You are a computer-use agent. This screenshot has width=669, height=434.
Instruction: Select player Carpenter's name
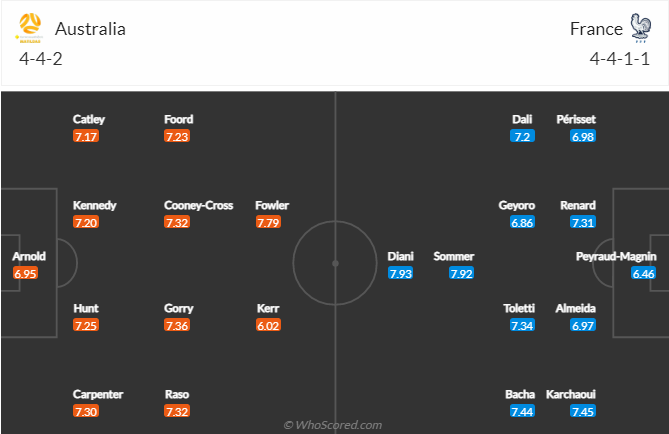[x=98, y=394]
